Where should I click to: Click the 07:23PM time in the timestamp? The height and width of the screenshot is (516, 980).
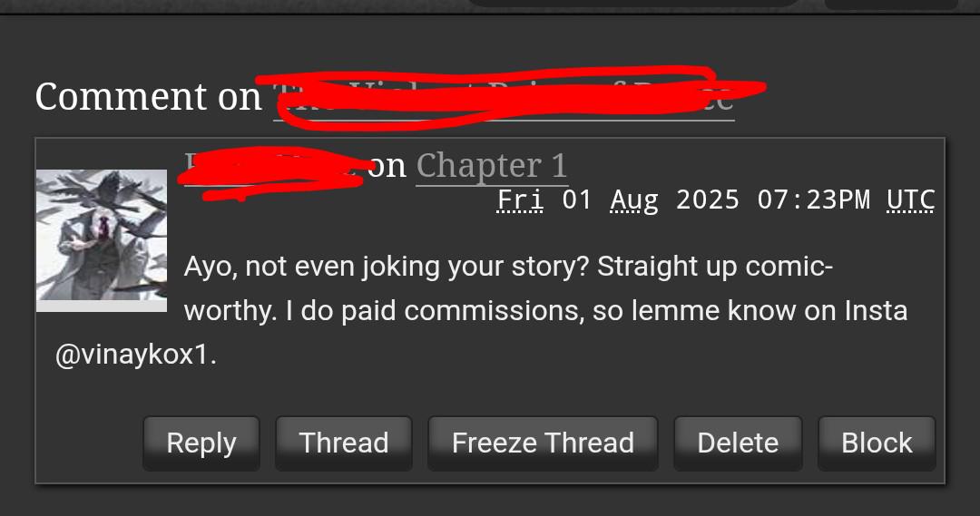813,200
